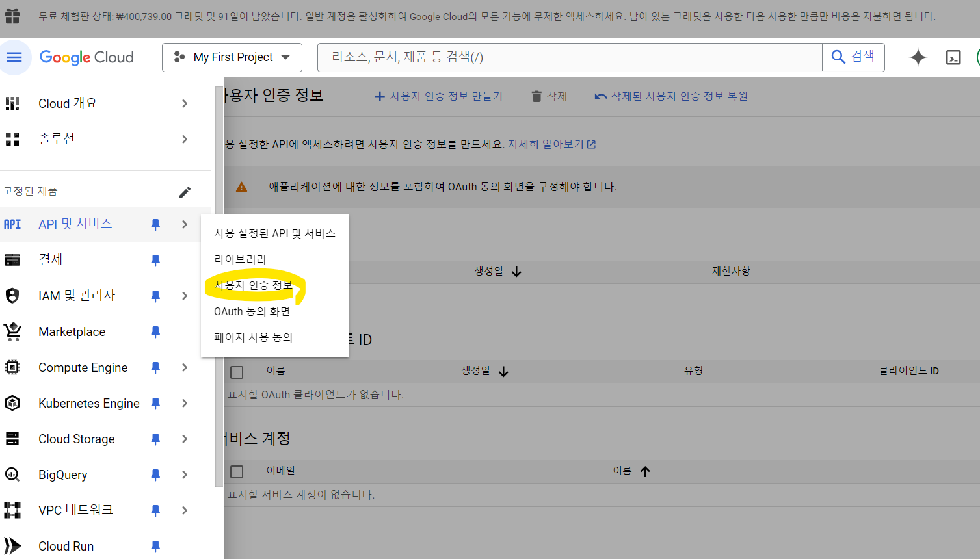Expand VPC 네트워크 submenu chevron
Screen dimensions: 980x559
coord(185,510)
